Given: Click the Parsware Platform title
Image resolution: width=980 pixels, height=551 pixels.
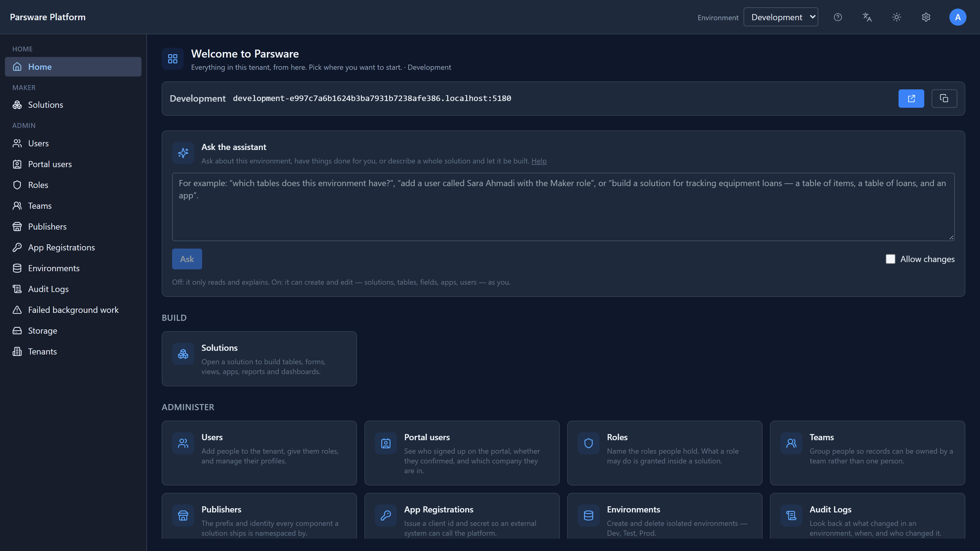Looking at the screenshot, I should pos(47,17).
